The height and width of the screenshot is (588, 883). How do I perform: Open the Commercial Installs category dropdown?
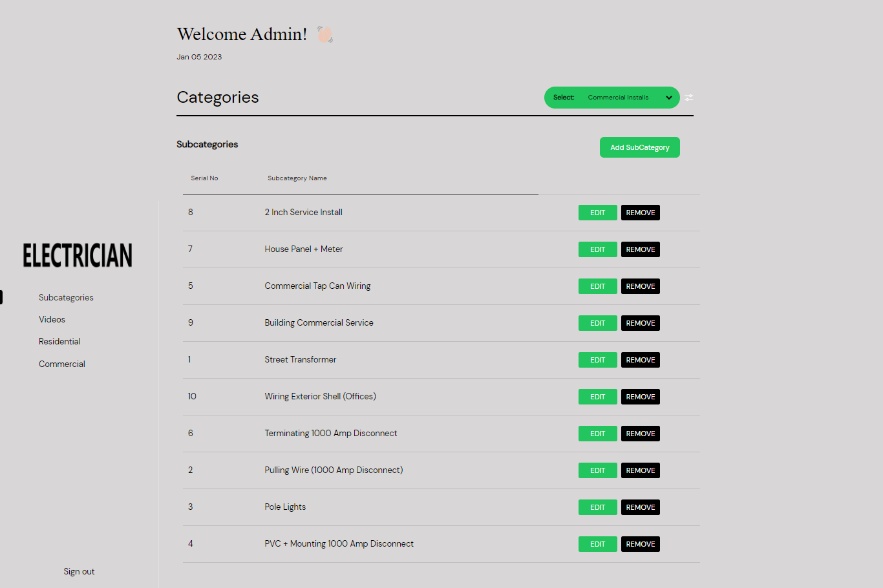tap(612, 97)
